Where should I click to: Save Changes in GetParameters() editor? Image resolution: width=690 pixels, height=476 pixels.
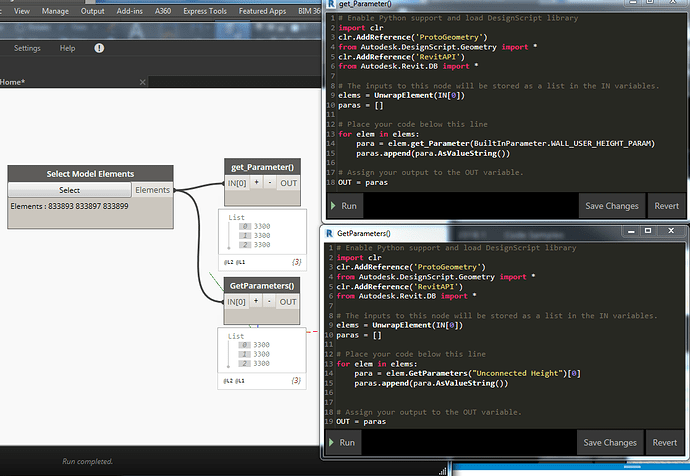pyautogui.click(x=610, y=443)
